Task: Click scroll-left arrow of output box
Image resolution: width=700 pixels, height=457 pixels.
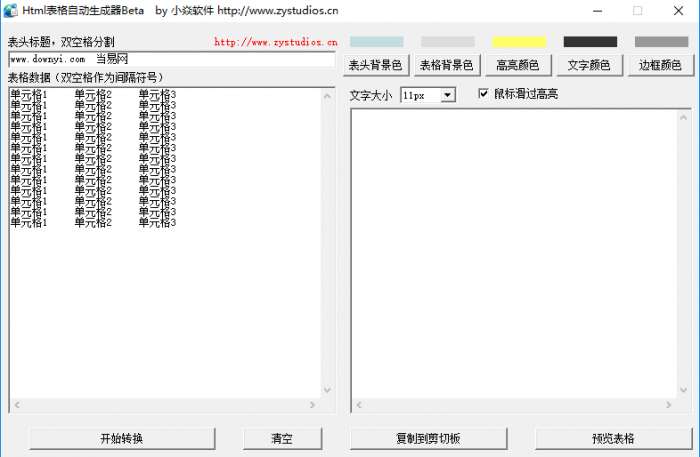Action: tap(358, 405)
